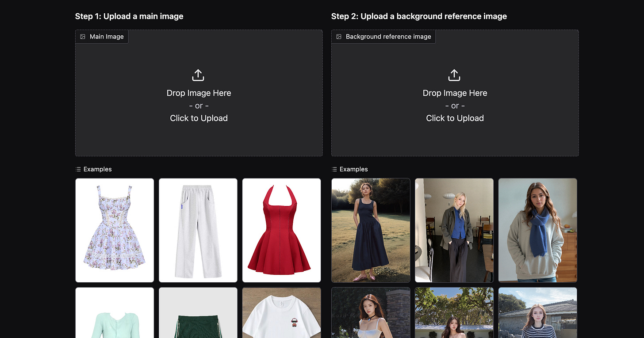Choose the red halter dress example
The width and height of the screenshot is (644, 338).
point(281,230)
